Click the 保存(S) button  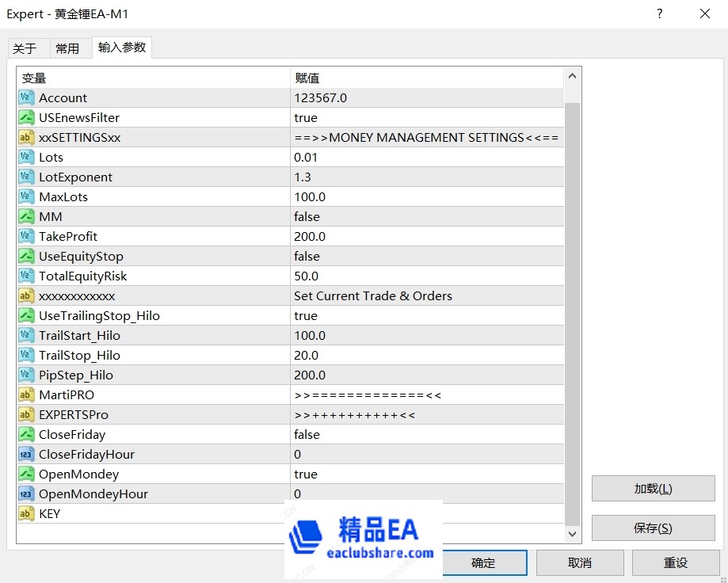[x=653, y=528]
